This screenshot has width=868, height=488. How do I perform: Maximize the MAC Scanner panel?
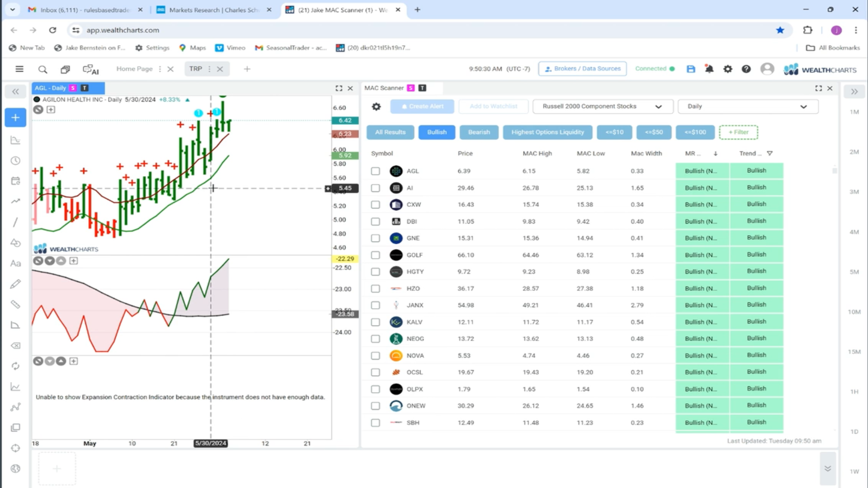pos(818,89)
